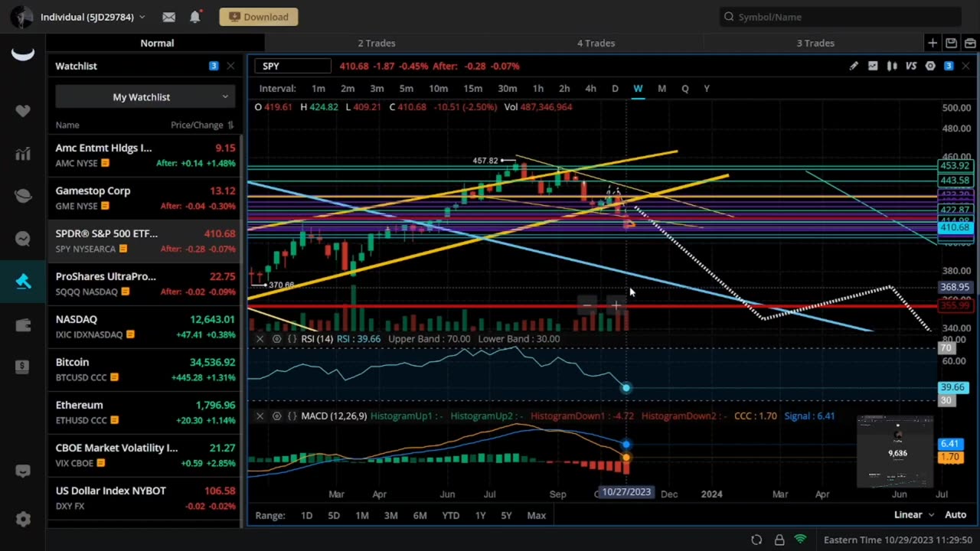Viewport: 980px width, 551px height.
Task: Select CBOE Market Volatility in the watchlist
Action: tap(145, 455)
